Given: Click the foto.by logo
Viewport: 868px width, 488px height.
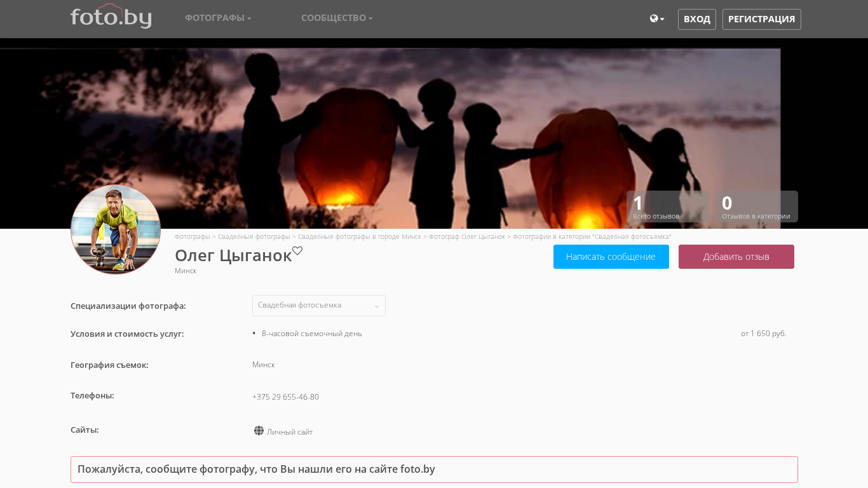Looking at the screenshot, I should coord(111,17).
